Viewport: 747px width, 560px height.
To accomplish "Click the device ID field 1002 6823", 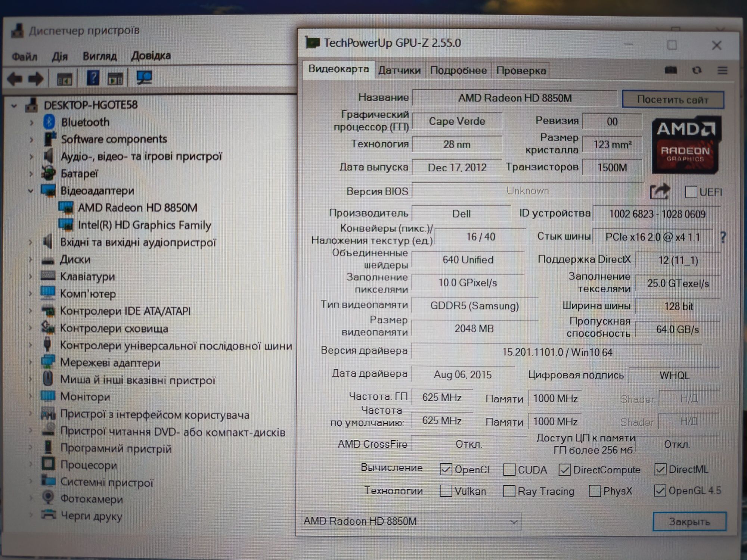I will [657, 214].
